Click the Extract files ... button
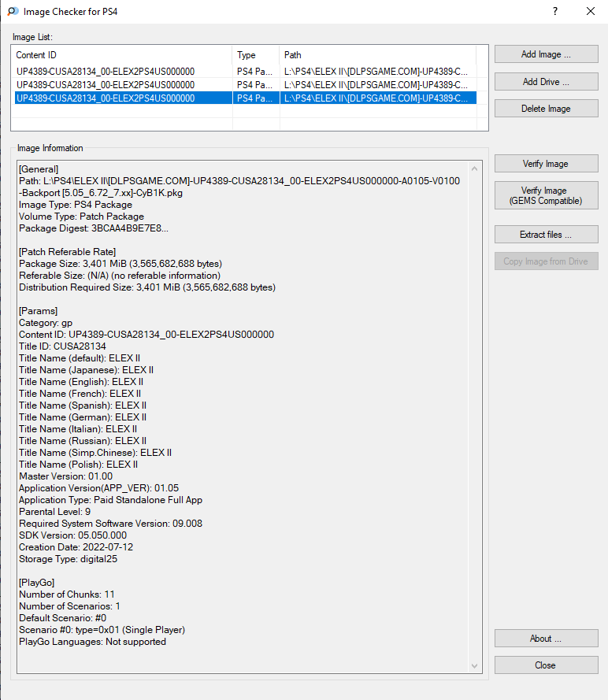 pyautogui.click(x=546, y=235)
